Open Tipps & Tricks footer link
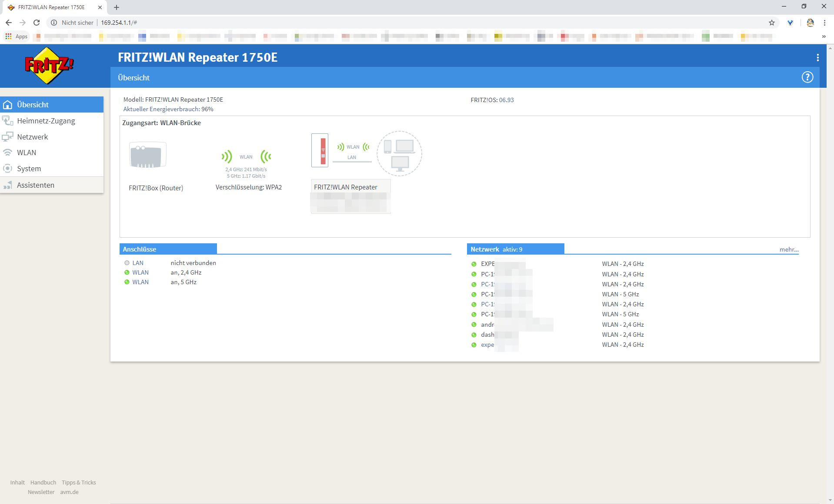Image resolution: width=834 pixels, height=504 pixels. coord(79,482)
